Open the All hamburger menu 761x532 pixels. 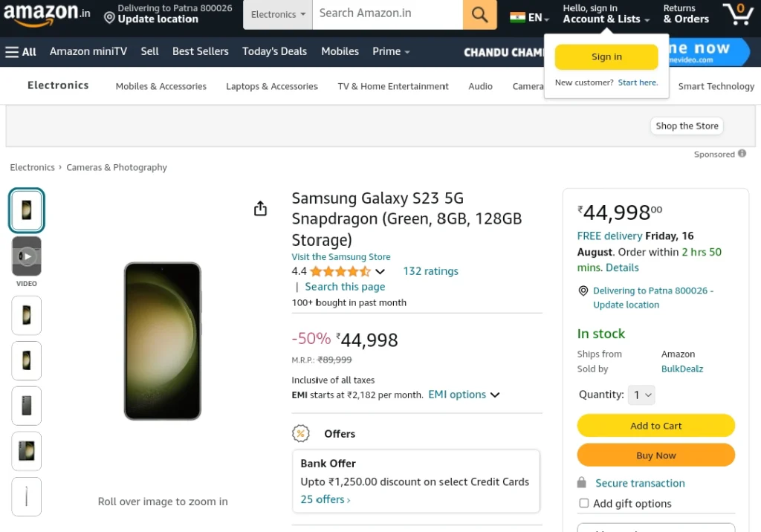tap(21, 51)
